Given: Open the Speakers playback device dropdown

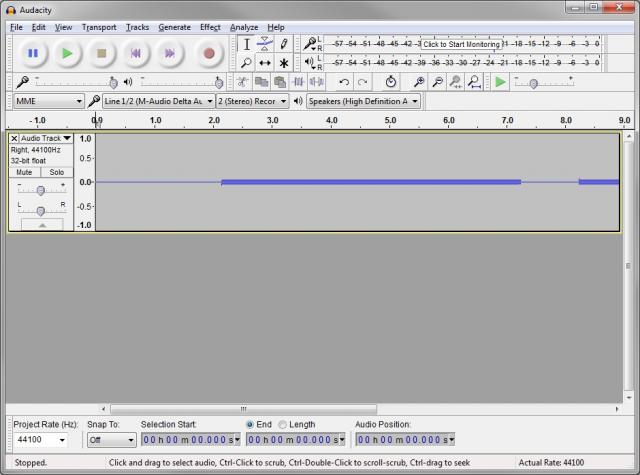Looking at the screenshot, I should [363, 101].
